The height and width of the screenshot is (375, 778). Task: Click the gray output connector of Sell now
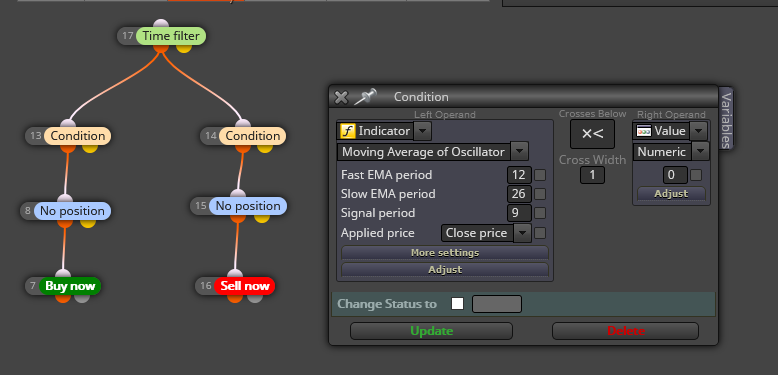255,298
